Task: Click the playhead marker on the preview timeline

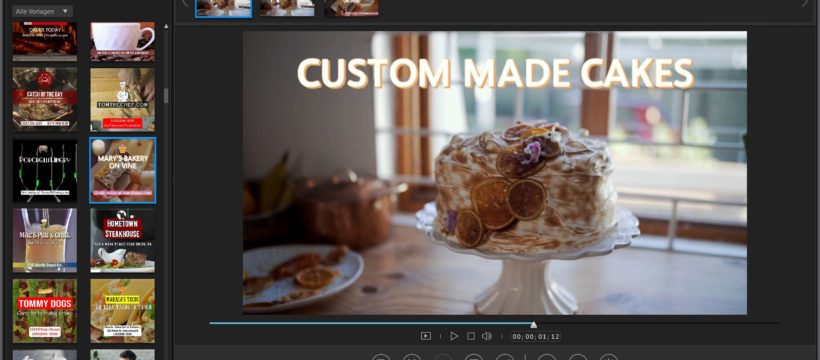Action: (533, 325)
